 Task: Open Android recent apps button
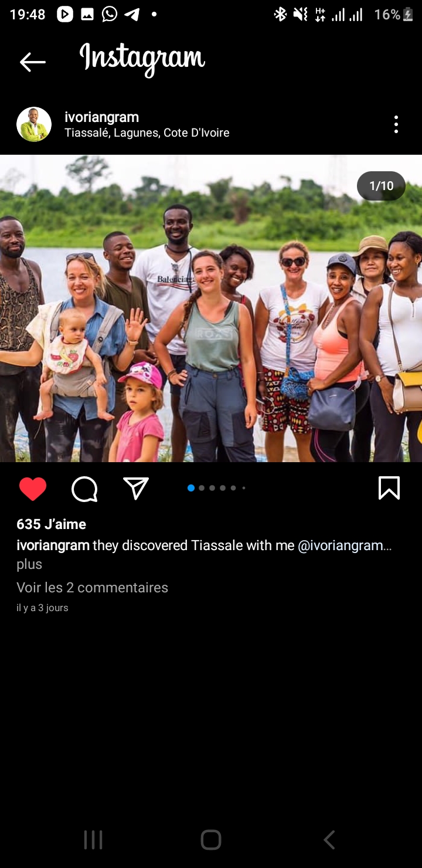pos(93,840)
